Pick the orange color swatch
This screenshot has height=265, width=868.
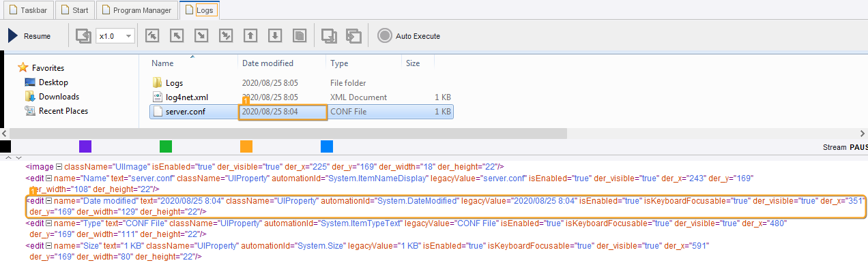click(x=246, y=146)
